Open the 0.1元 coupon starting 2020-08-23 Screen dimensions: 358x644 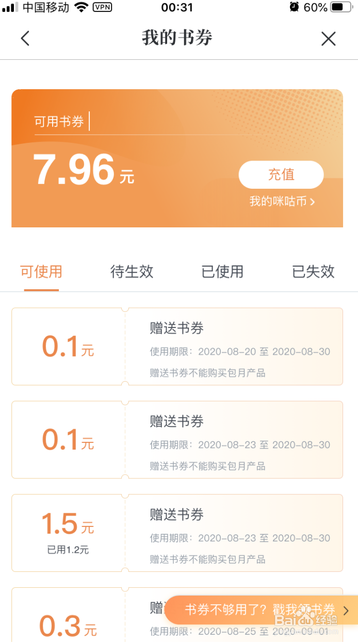click(177, 440)
